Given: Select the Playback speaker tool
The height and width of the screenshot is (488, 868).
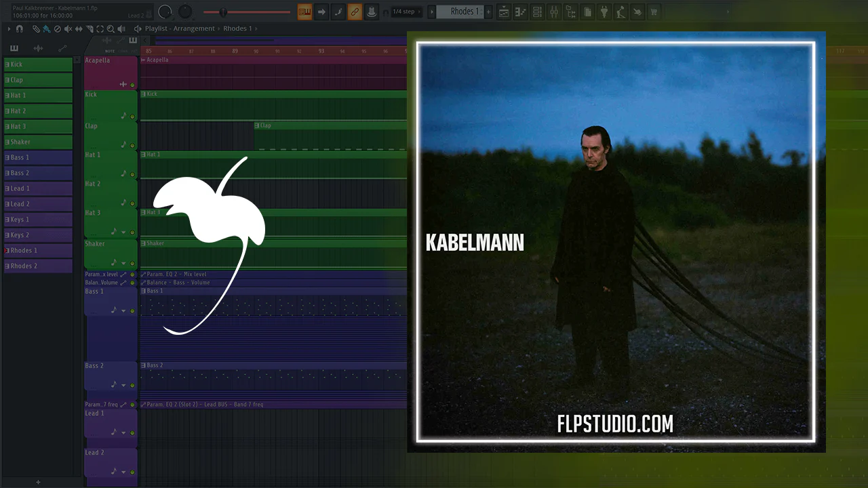Looking at the screenshot, I should tap(121, 29).
